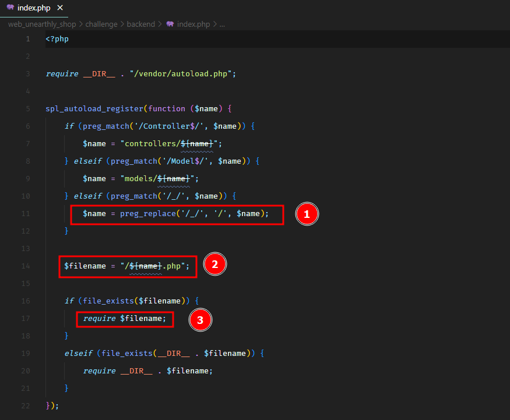Click the red annotation circle numbered 2
The image size is (510, 420).
214,265
